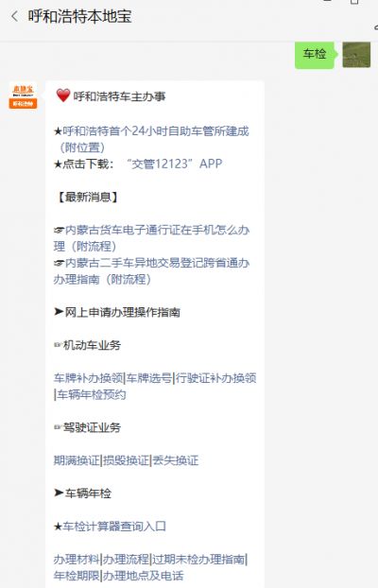Open the 本地宝 account avatar

[x=23, y=95]
